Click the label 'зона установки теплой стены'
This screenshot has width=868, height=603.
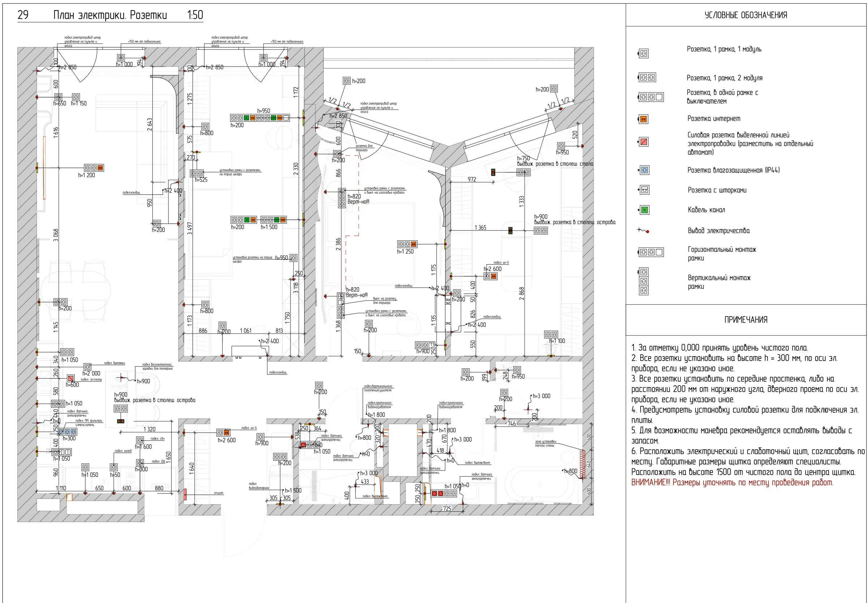[545, 443]
